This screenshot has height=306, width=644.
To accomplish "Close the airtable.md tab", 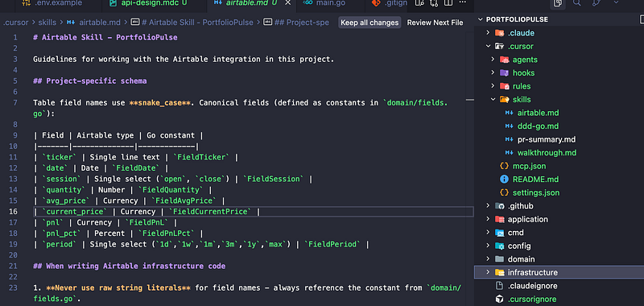I will [x=288, y=3].
